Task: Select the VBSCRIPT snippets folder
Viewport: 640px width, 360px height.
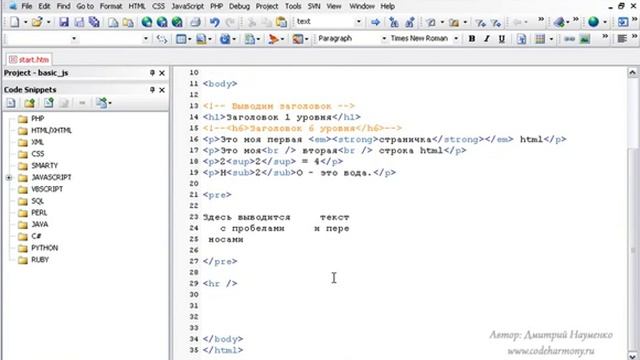Action: tap(47, 189)
